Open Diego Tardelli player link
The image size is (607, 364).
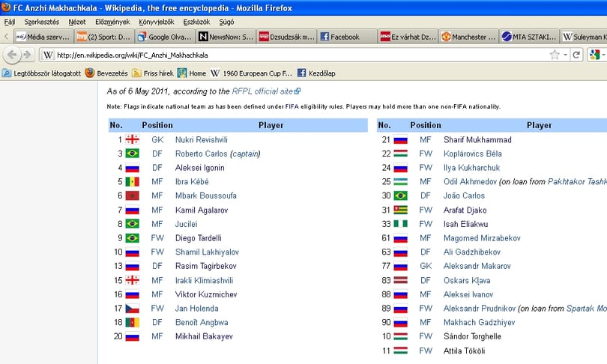coord(198,238)
